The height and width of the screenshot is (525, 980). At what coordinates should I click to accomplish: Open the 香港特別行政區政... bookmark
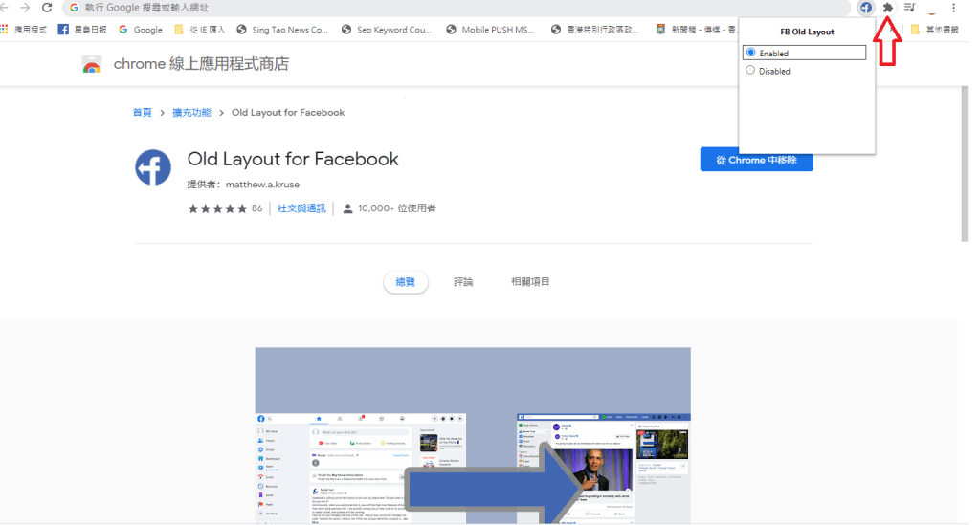pyautogui.click(x=595, y=30)
